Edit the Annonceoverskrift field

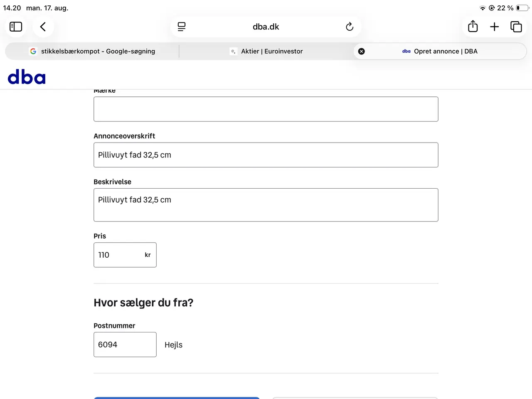tap(266, 155)
